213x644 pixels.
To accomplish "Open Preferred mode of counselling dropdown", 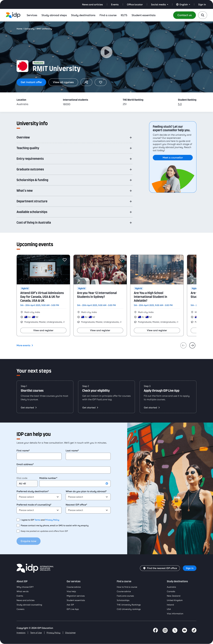I will point(39,510).
